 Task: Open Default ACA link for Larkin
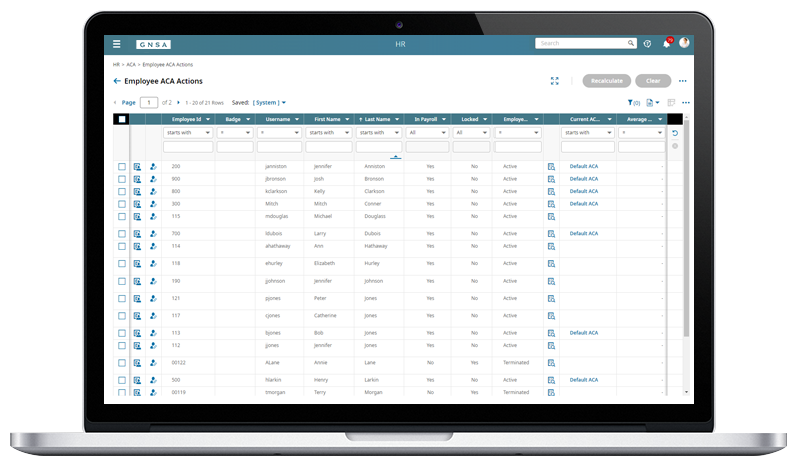click(x=584, y=380)
